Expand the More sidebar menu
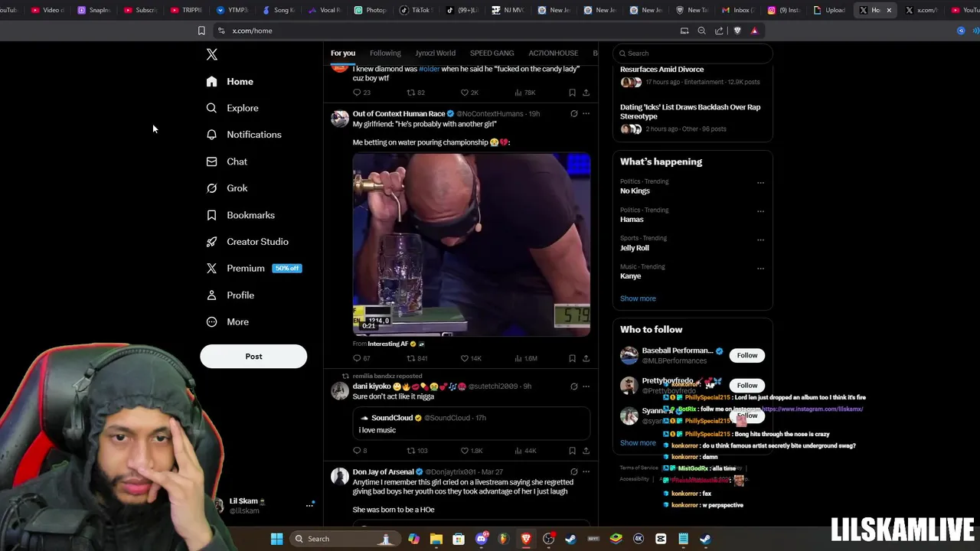The height and width of the screenshot is (551, 980). point(227,322)
